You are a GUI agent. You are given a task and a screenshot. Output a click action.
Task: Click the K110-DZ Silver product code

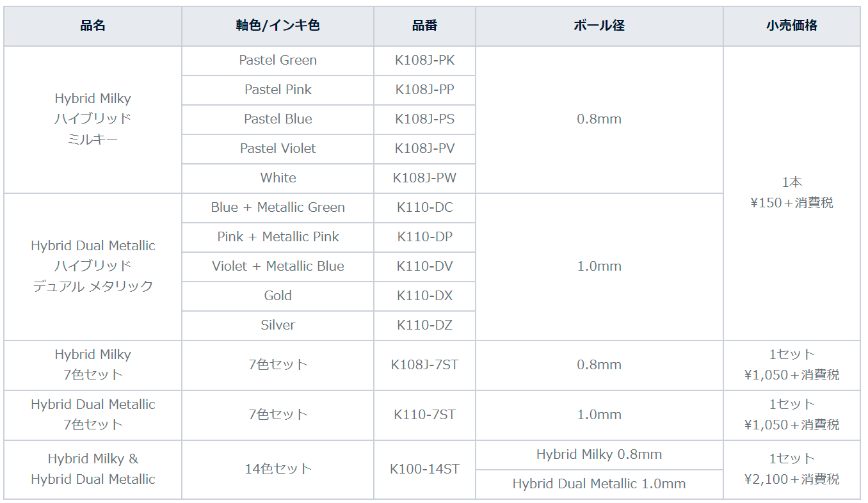coord(425,326)
